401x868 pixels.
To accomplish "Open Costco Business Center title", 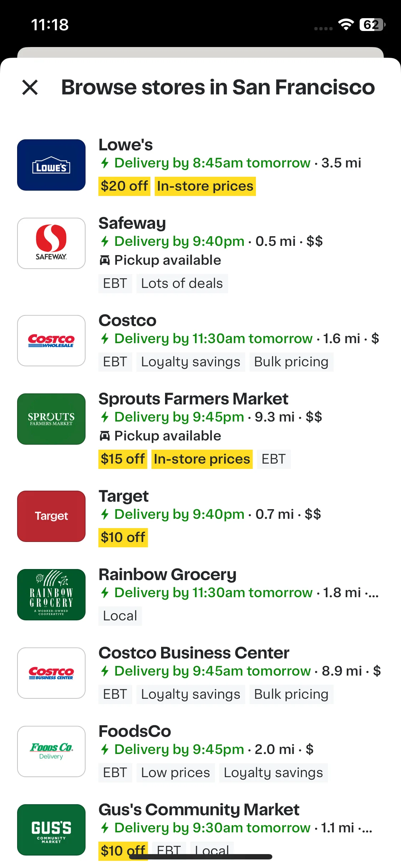I will coord(194,653).
